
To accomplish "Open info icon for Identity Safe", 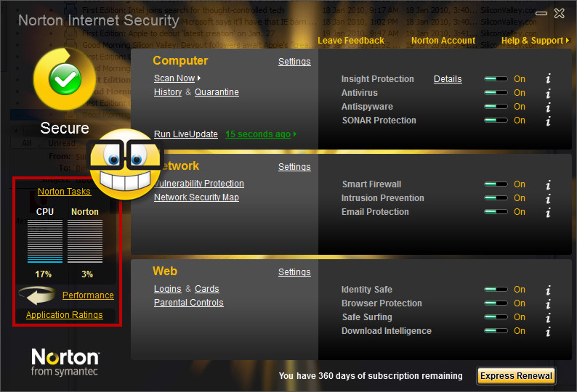I will tap(548, 290).
